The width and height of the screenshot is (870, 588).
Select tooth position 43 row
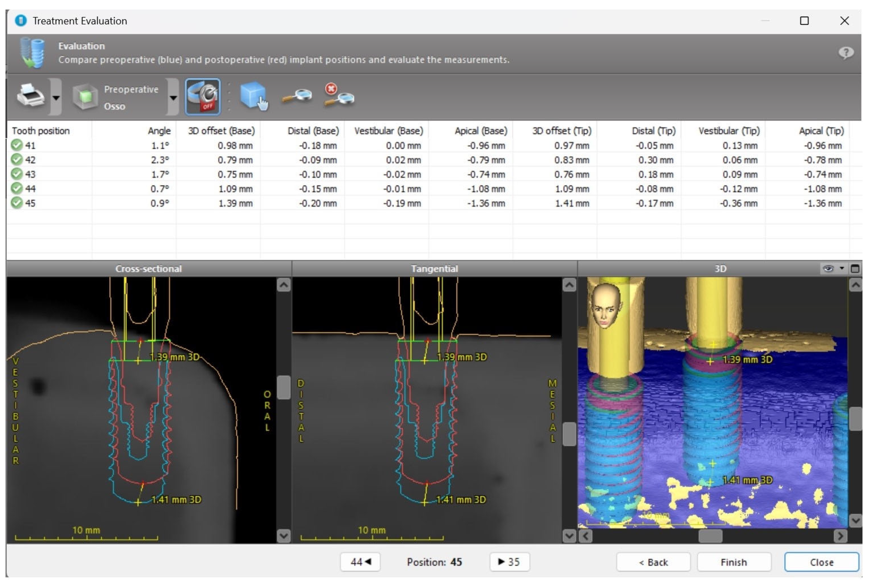click(30, 174)
